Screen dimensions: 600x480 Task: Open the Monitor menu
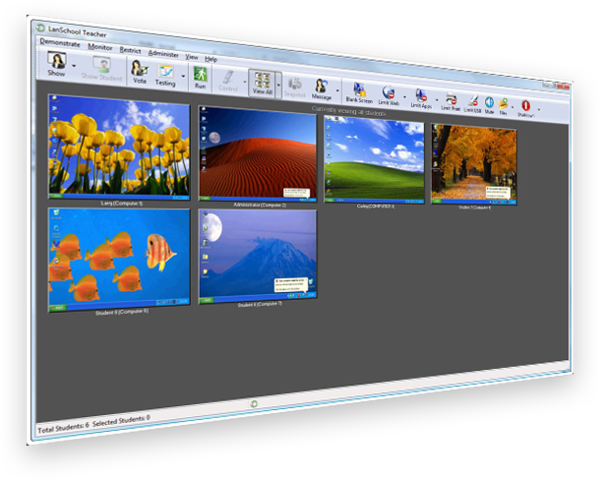tap(100, 47)
